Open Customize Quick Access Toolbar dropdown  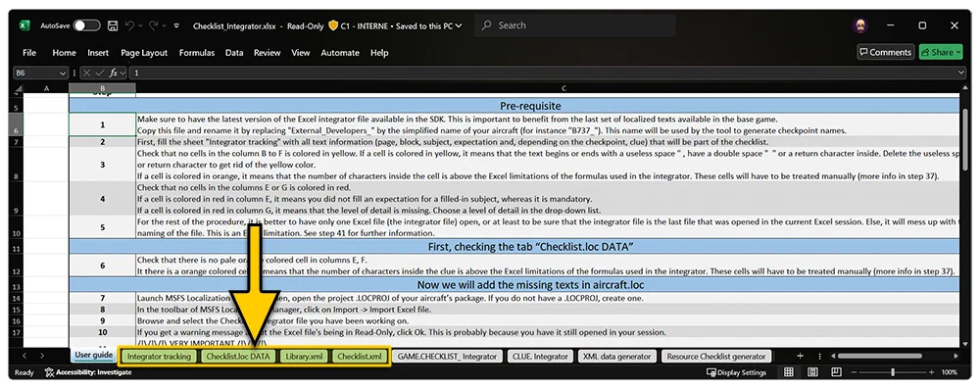pyautogui.click(x=176, y=26)
